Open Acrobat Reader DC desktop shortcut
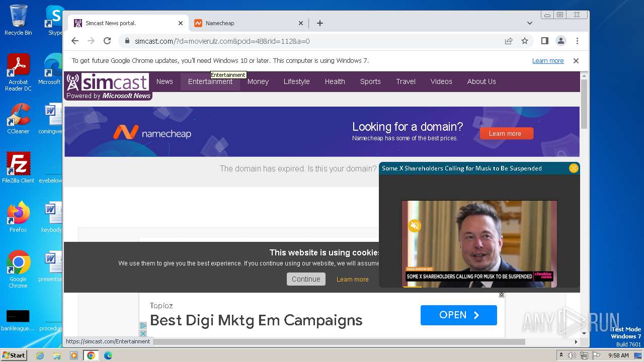Viewport: 644px width, 362px height. click(x=18, y=73)
